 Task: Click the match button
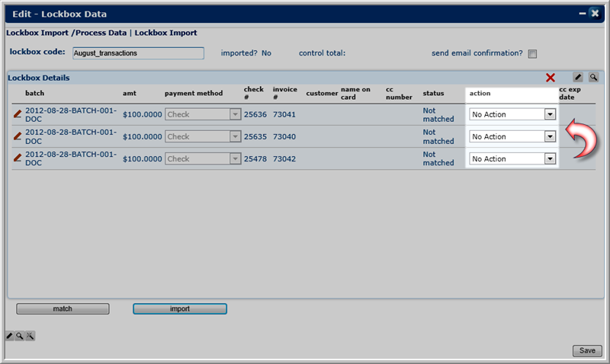63,309
